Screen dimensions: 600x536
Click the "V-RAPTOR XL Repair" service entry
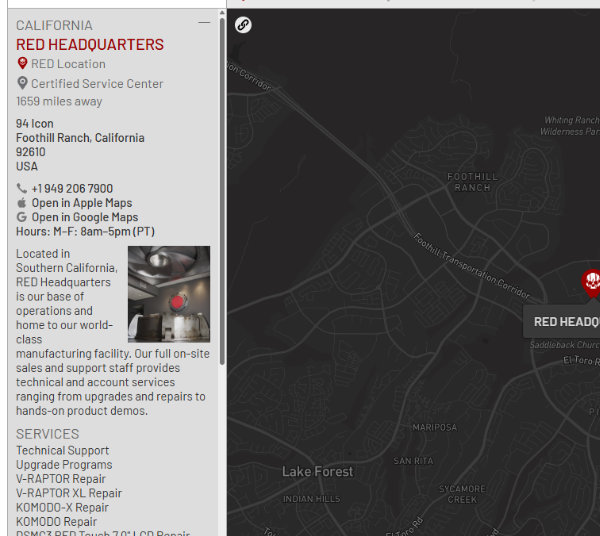69,493
